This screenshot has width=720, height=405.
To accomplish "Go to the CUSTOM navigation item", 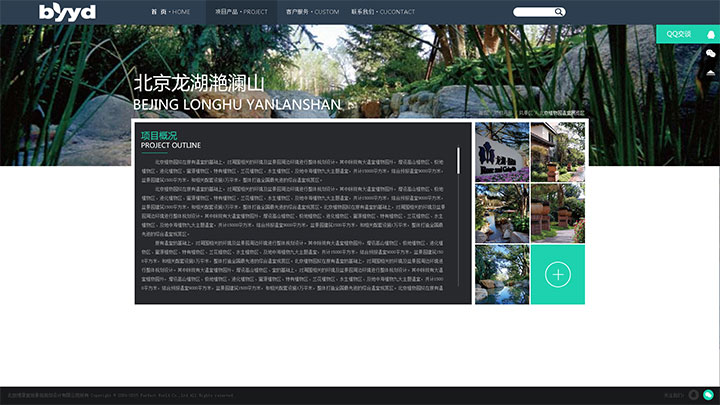I will (x=312, y=12).
